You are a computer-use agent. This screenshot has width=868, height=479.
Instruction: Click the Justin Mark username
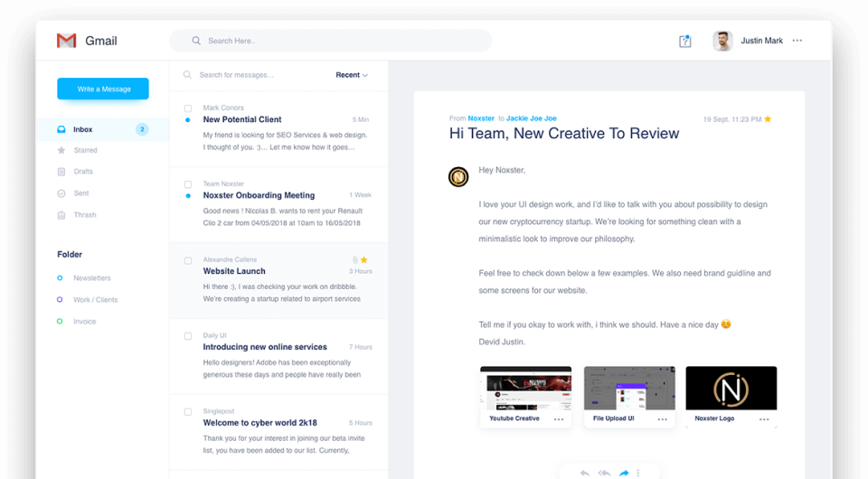coord(761,41)
